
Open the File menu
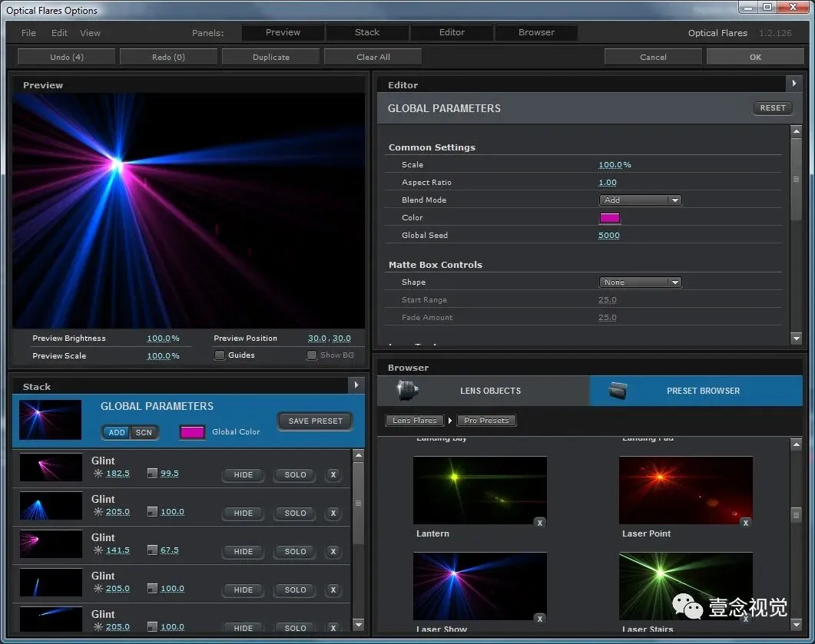tap(28, 33)
